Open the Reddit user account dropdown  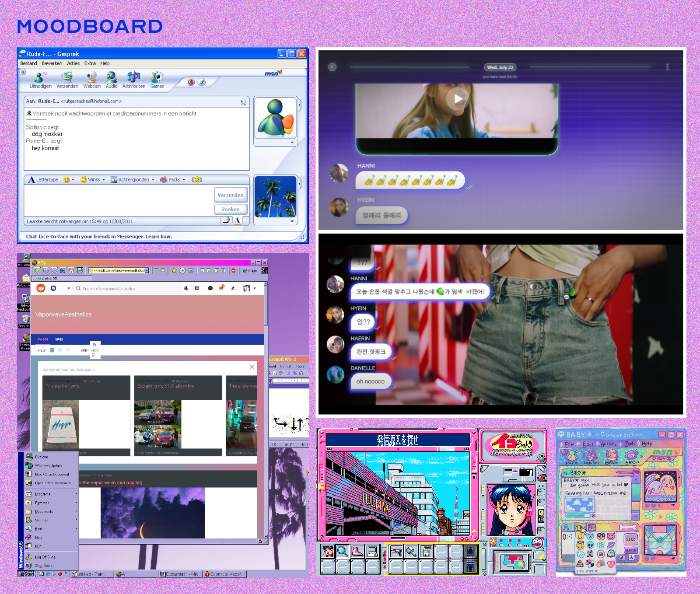[249, 288]
